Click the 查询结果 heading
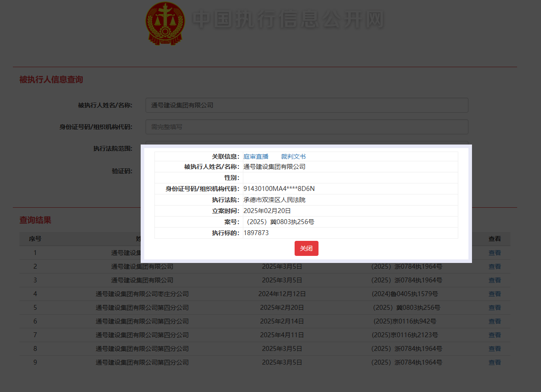541x392 pixels. click(x=35, y=220)
